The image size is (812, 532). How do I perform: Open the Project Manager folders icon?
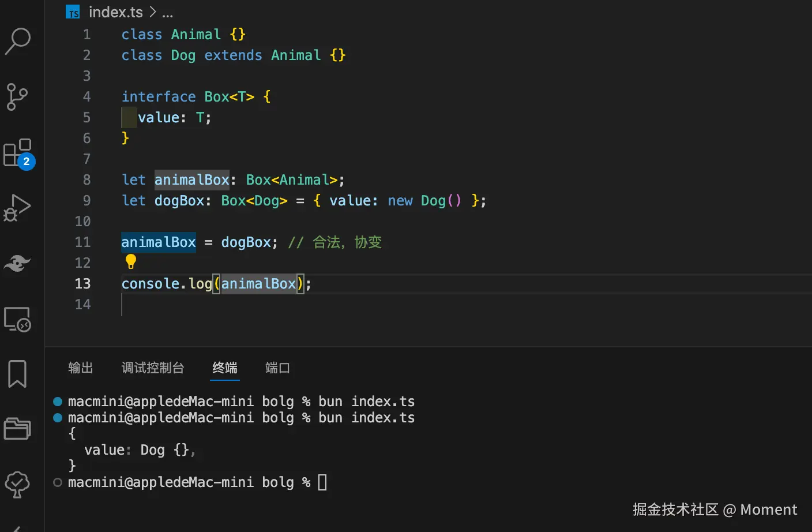tap(17, 429)
